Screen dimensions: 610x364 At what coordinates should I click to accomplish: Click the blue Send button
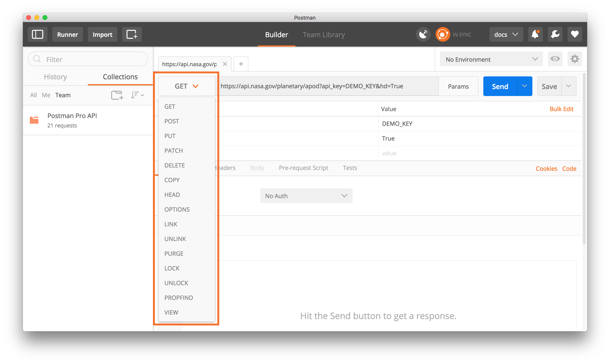coord(500,86)
